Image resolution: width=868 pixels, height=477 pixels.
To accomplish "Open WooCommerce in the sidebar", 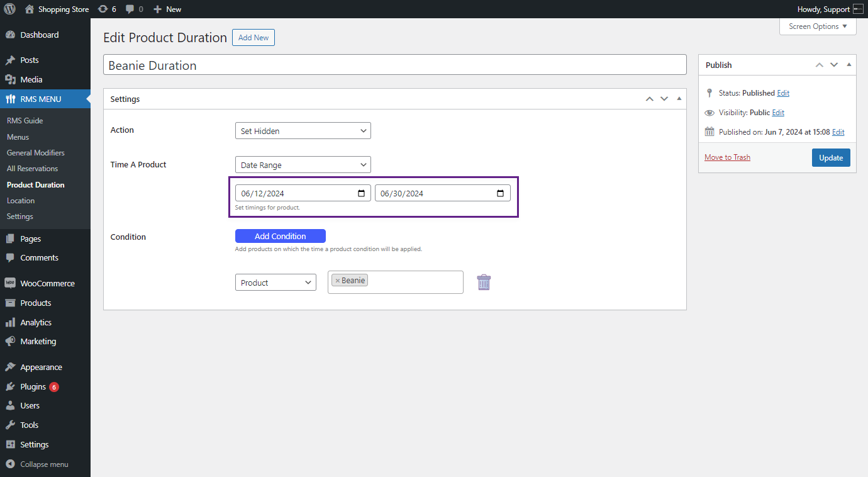I will tap(45, 283).
